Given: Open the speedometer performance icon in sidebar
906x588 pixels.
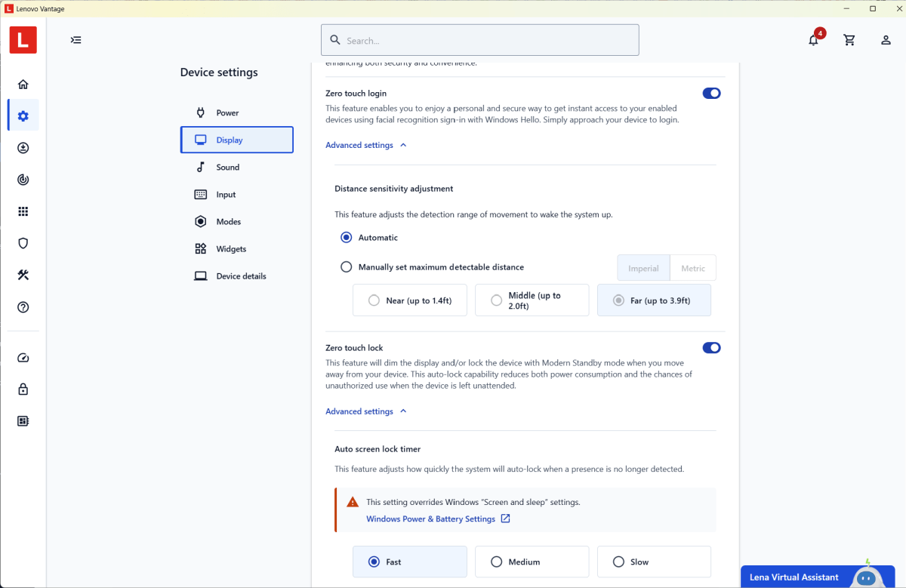Looking at the screenshot, I should 23,358.
